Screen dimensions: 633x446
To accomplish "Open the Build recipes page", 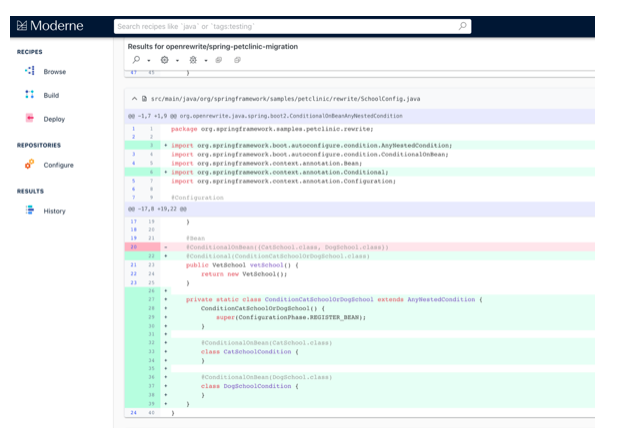I will (x=51, y=95).
